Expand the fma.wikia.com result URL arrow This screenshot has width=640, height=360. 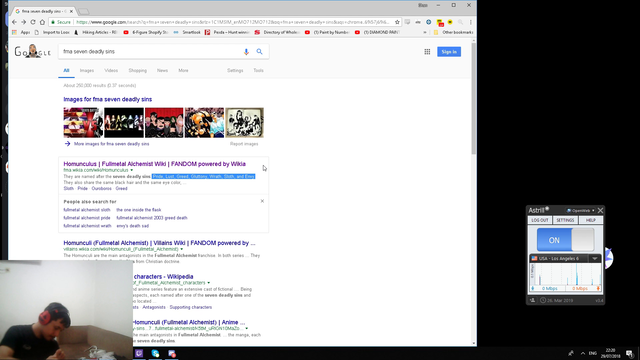click(131, 170)
